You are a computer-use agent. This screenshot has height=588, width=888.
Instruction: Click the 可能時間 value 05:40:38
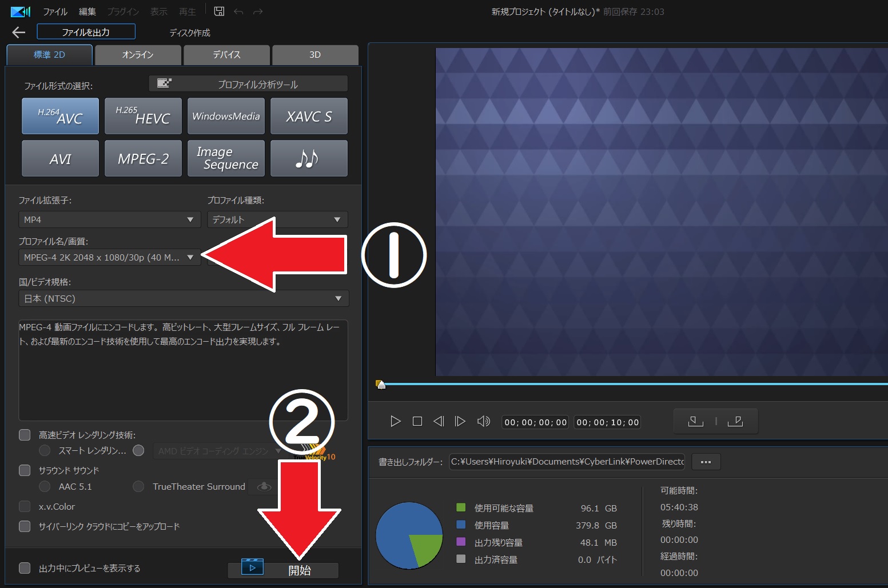coord(679,507)
